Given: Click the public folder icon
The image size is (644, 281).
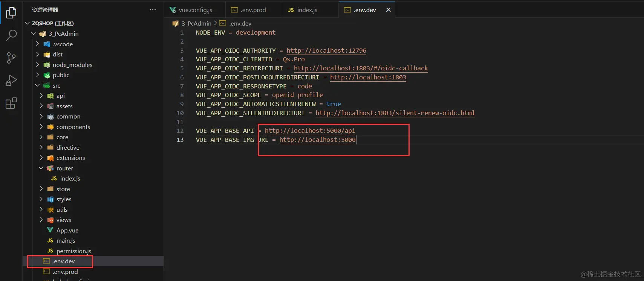Looking at the screenshot, I should 47,75.
